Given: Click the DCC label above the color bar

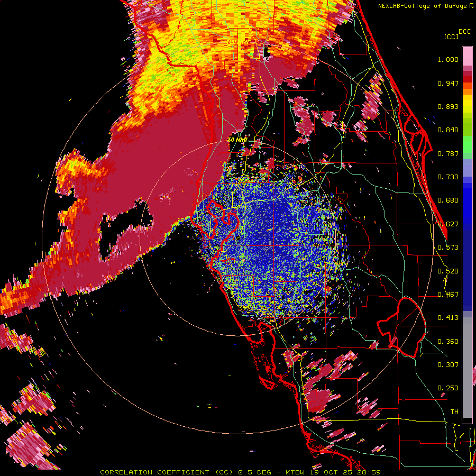Looking at the screenshot, I should click(465, 32).
